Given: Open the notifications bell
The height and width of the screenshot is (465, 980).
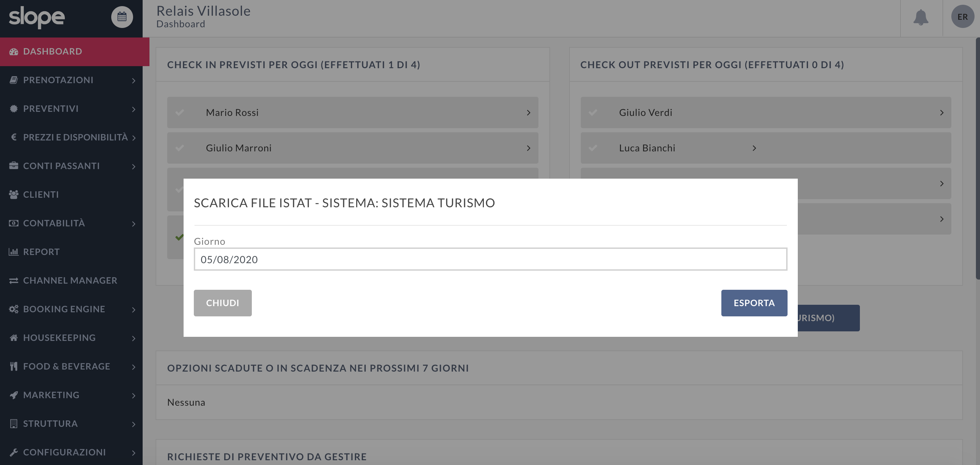Looking at the screenshot, I should [921, 17].
